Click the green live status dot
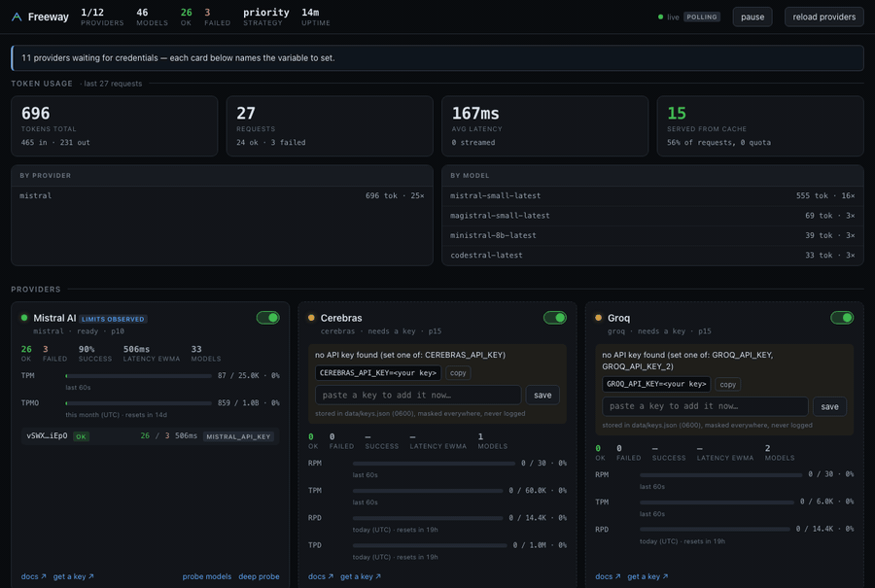The width and height of the screenshot is (875, 588). click(661, 17)
